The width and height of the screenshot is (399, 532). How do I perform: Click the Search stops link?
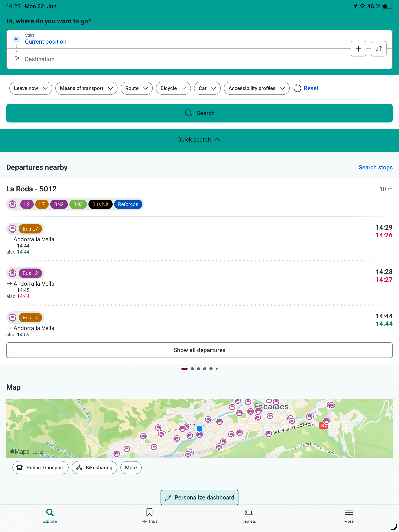(x=375, y=167)
